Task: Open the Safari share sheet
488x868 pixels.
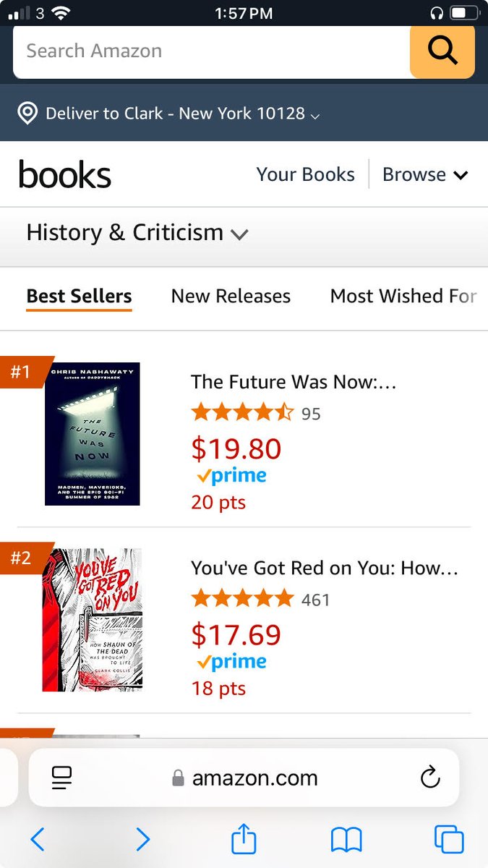Action: pyautogui.click(x=244, y=838)
